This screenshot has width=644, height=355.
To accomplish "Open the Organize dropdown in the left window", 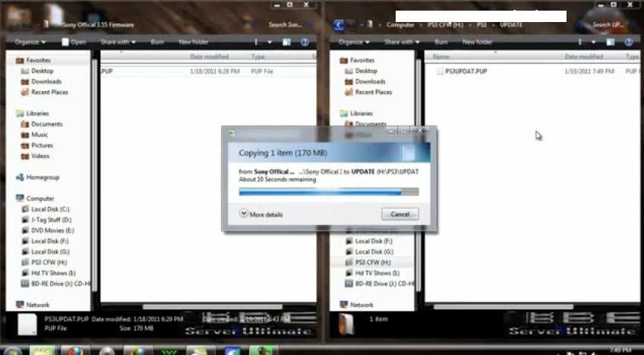I will [30, 42].
